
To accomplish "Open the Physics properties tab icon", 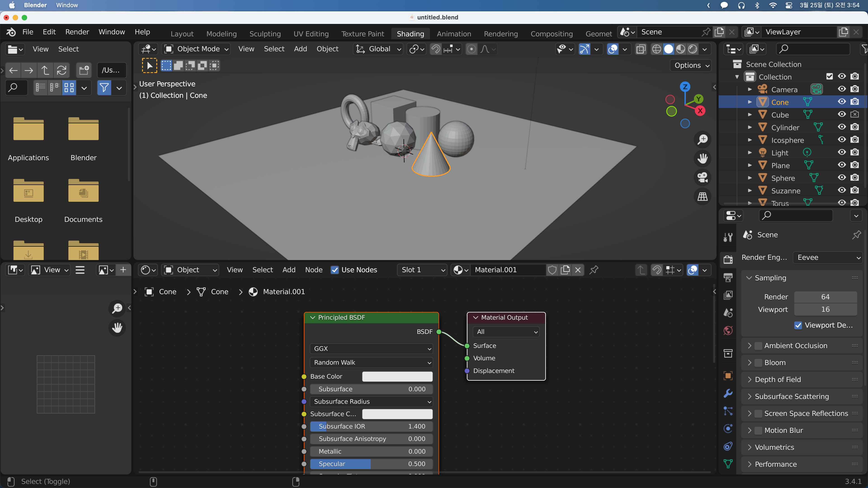I will 728,428.
